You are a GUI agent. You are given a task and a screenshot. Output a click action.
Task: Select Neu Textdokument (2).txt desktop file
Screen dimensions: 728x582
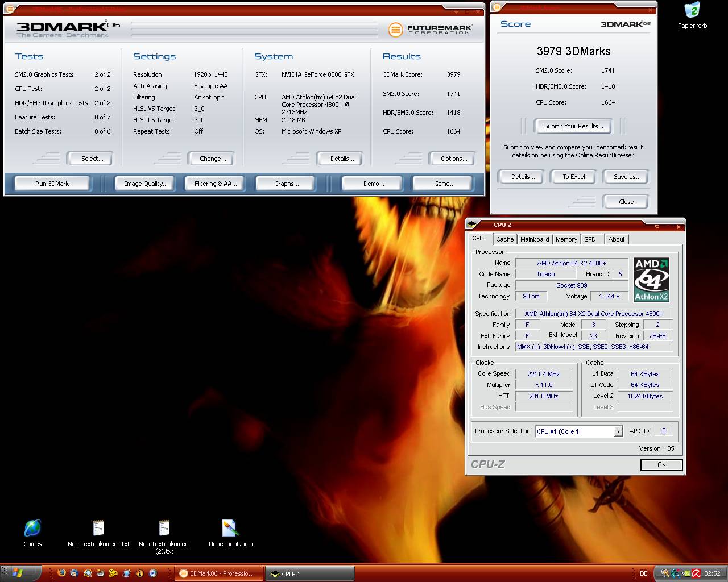tap(164, 537)
